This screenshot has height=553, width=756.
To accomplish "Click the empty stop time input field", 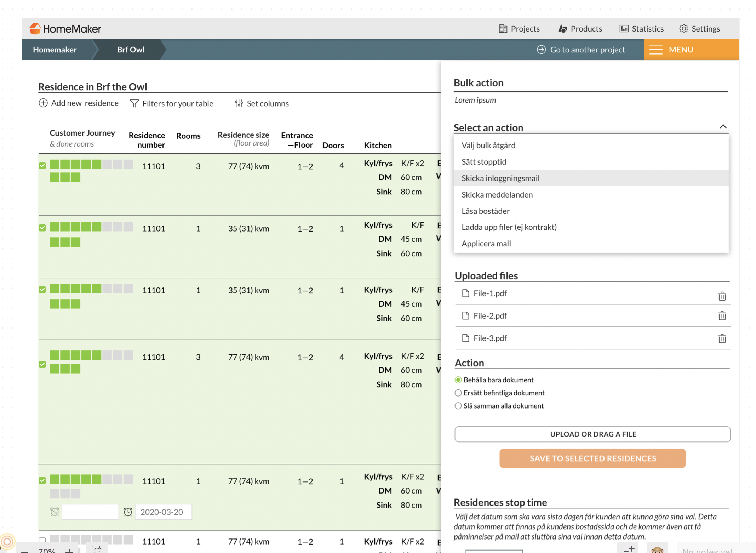I will tap(90, 512).
